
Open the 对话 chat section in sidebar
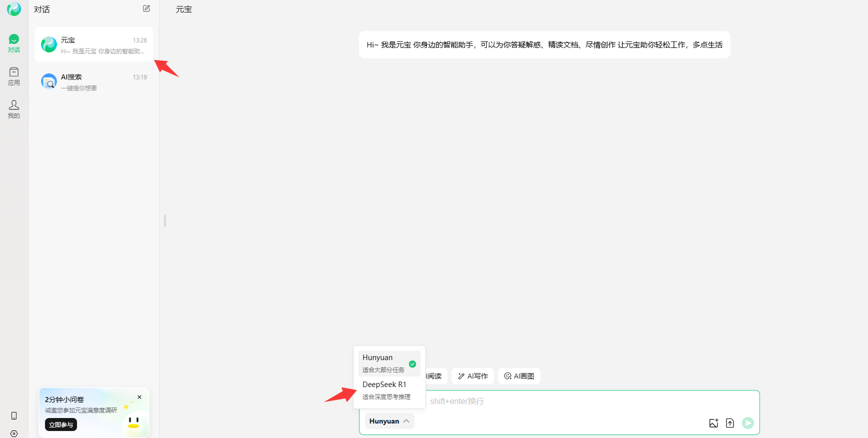click(x=14, y=43)
